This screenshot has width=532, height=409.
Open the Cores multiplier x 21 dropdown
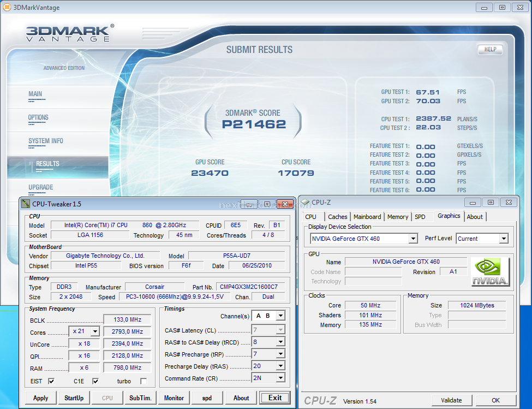click(x=95, y=331)
